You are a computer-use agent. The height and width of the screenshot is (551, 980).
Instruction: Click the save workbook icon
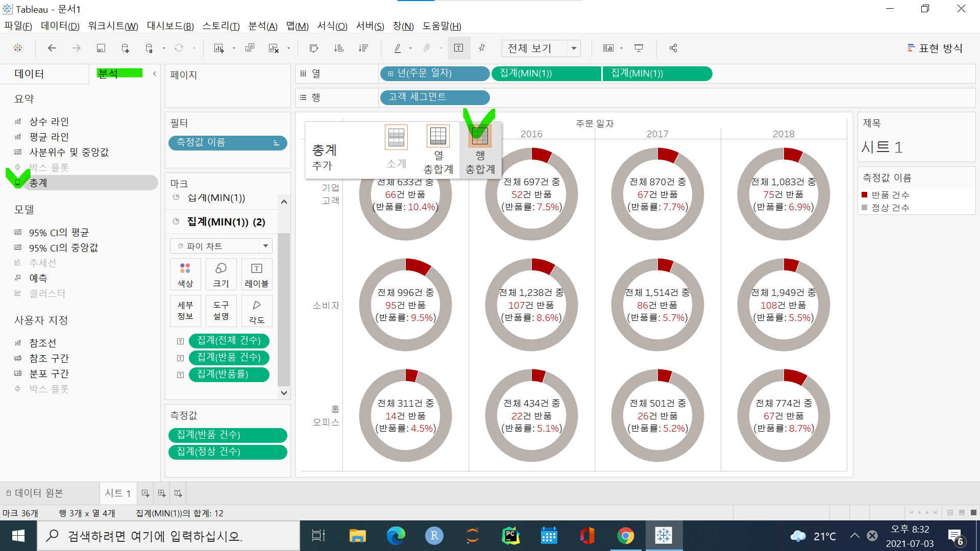point(101,48)
